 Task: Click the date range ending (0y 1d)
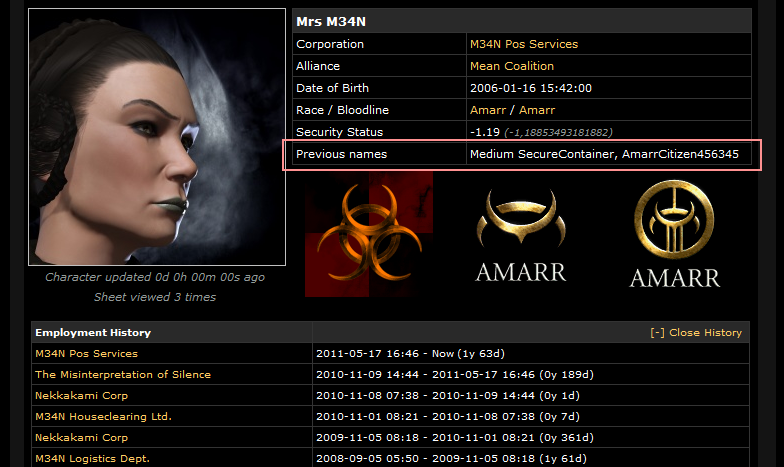(x=448, y=396)
